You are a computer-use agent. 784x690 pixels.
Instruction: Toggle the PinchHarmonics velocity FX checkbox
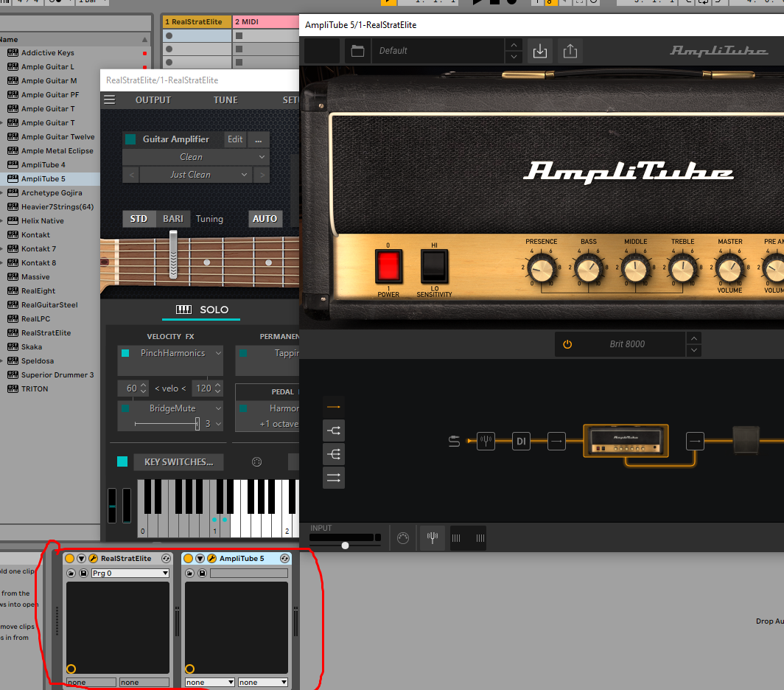click(125, 353)
